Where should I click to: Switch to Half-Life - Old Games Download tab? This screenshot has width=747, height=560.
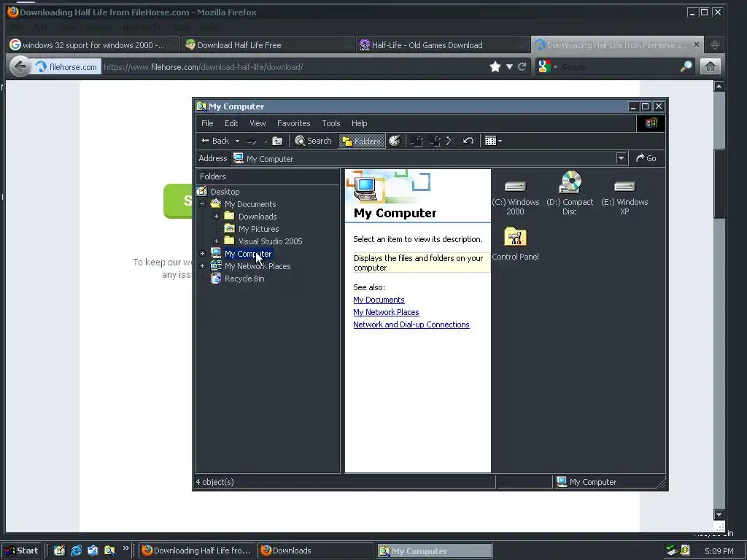[x=442, y=45]
